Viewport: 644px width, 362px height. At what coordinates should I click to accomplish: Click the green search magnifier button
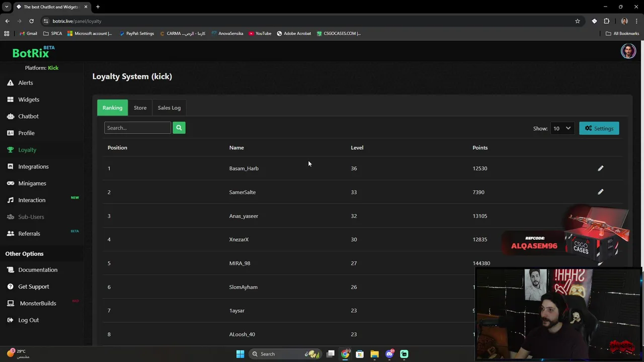click(x=179, y=128)
